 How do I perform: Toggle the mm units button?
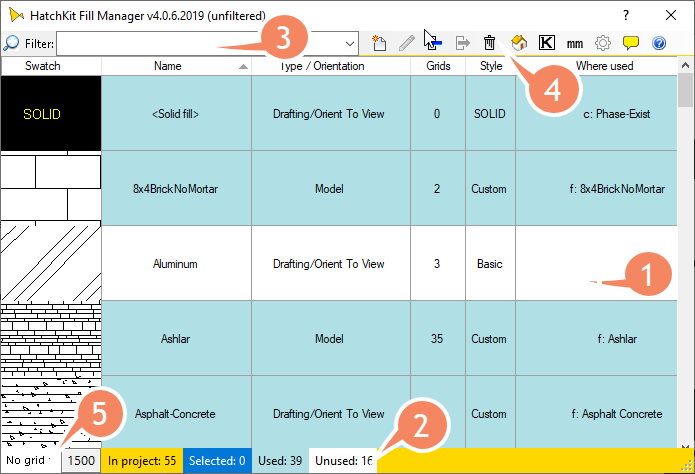point(575,43)
